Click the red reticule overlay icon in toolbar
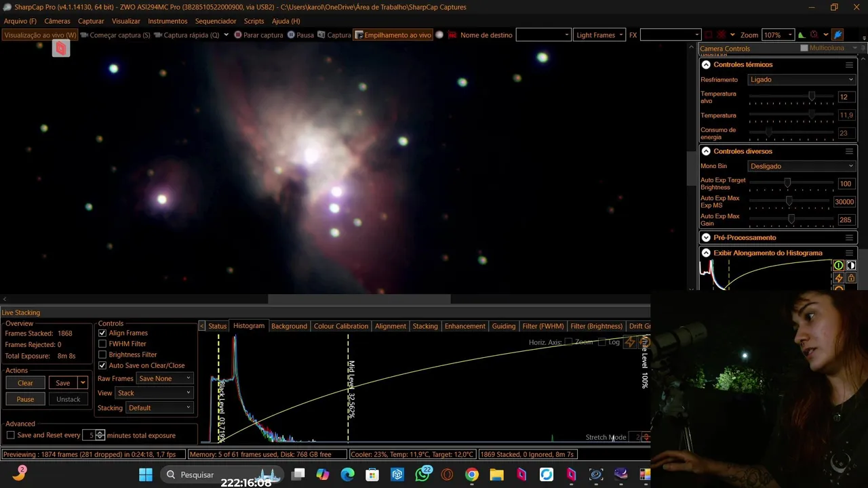 pyautogui.click(x=722, y=35)
